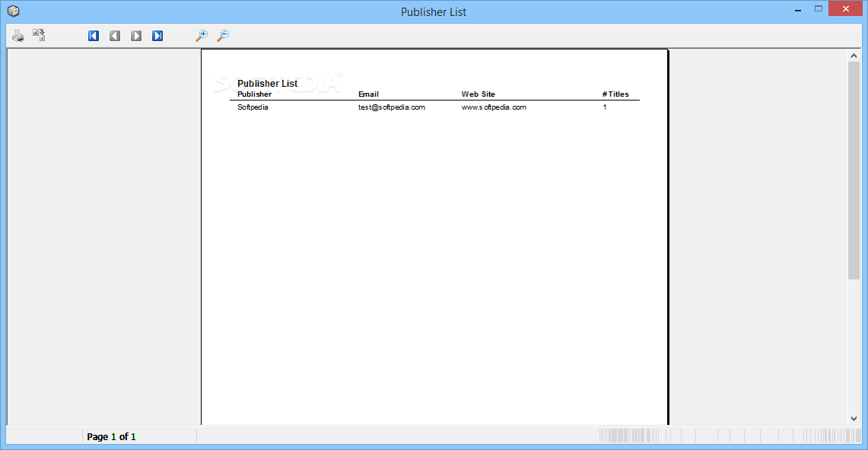Click the '# Titles' column header

(x=615, y=94)
